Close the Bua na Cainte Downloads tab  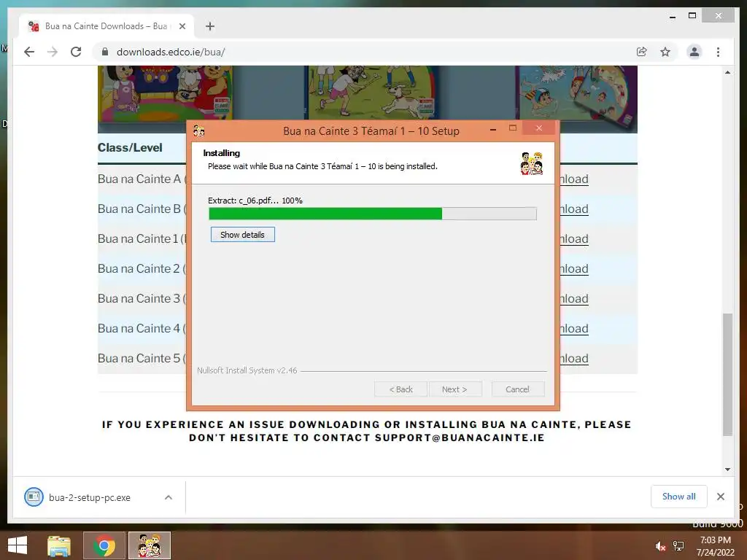coord(182,26)
